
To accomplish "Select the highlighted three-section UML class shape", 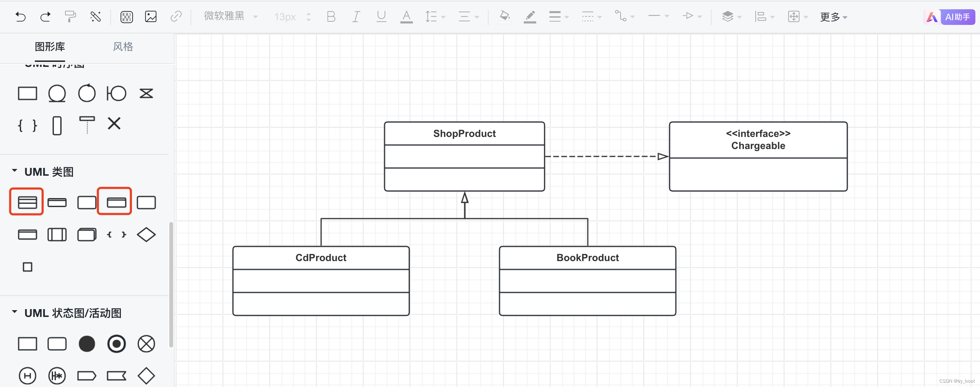I will [x=27, y=202].
